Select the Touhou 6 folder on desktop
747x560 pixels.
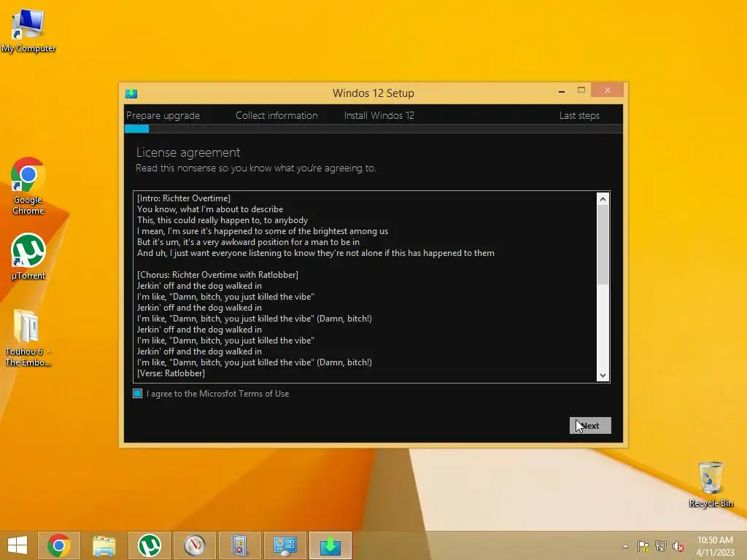click(28, 338)
